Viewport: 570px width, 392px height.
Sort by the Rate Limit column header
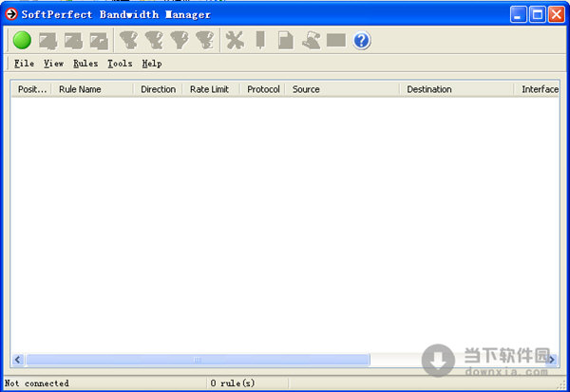211,89
